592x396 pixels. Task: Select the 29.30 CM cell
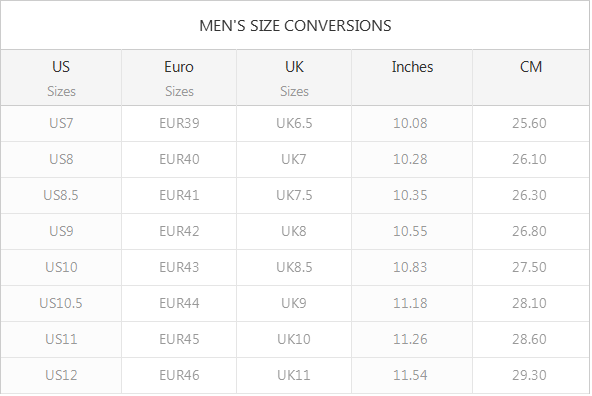pos(530,375)
